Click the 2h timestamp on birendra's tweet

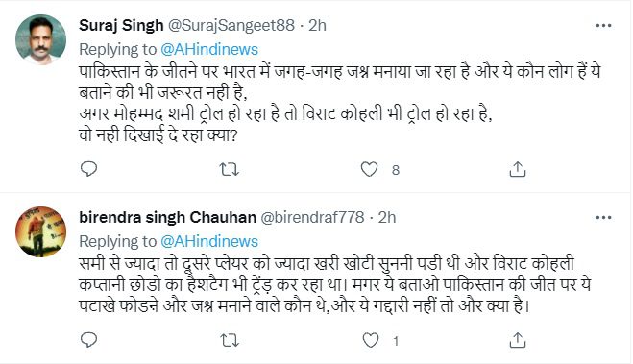[x=387, y=217]
